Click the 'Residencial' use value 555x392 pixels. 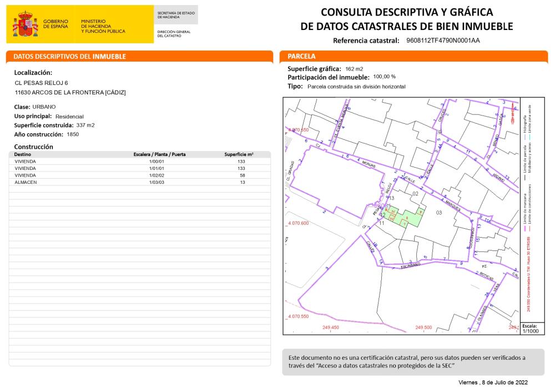(69, 117)
